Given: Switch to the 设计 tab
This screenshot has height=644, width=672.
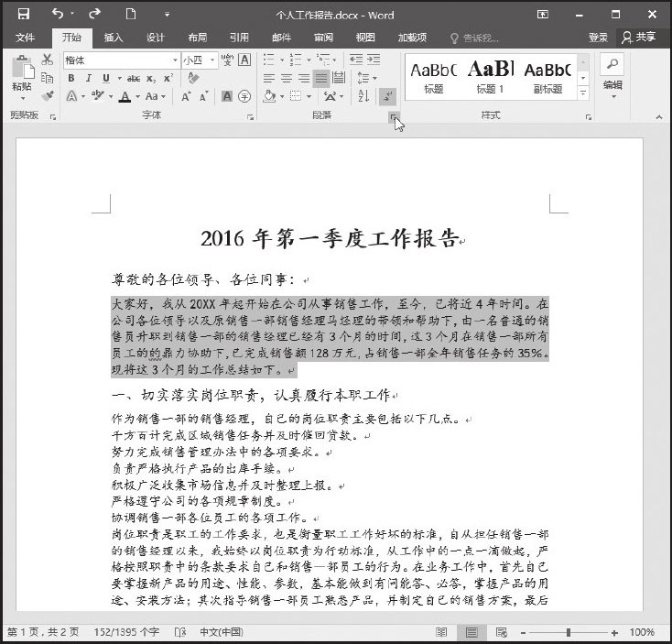Looking at the screenshot, I should tap(155, 38).
